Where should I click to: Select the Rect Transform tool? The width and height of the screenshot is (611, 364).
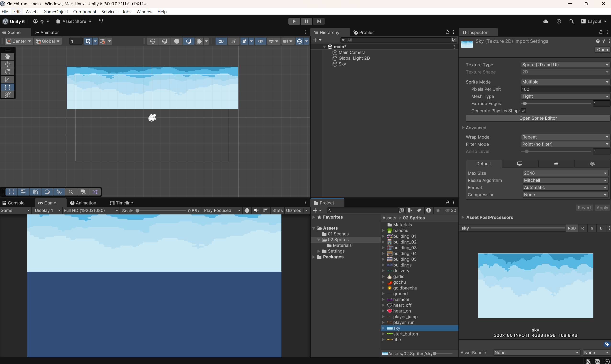pos(8,87)
